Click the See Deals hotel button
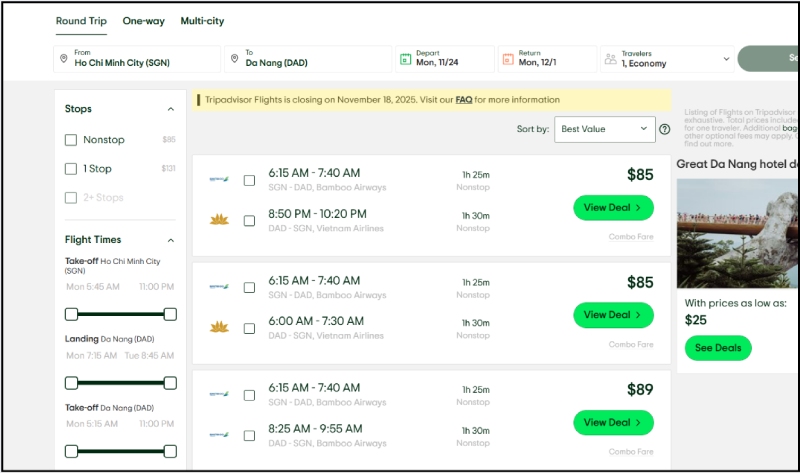 coord(718,348)
